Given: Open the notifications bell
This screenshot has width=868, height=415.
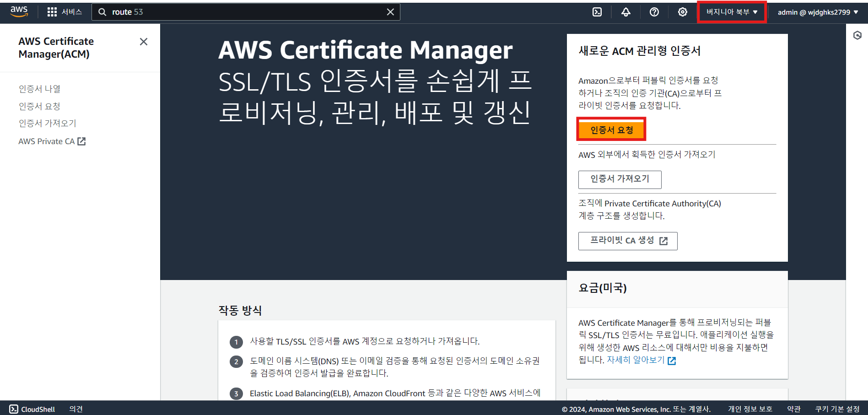Looking at the screenshot, I should click(x=625, y=12).
